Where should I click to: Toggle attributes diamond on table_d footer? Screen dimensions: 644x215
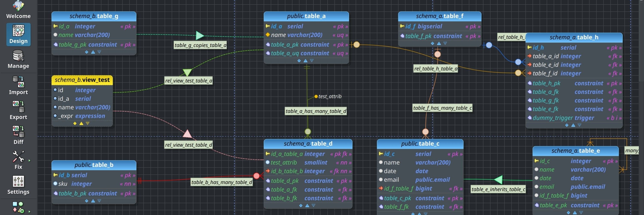301,206
